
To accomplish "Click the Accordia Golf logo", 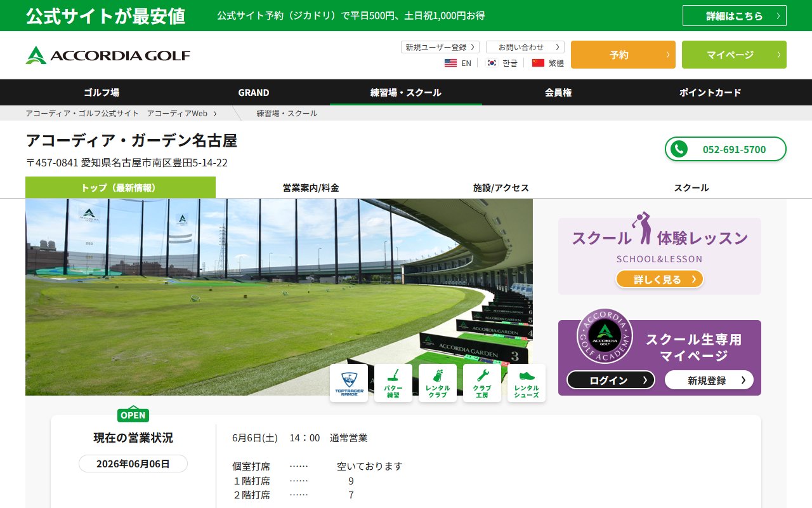I will point(108,55).
